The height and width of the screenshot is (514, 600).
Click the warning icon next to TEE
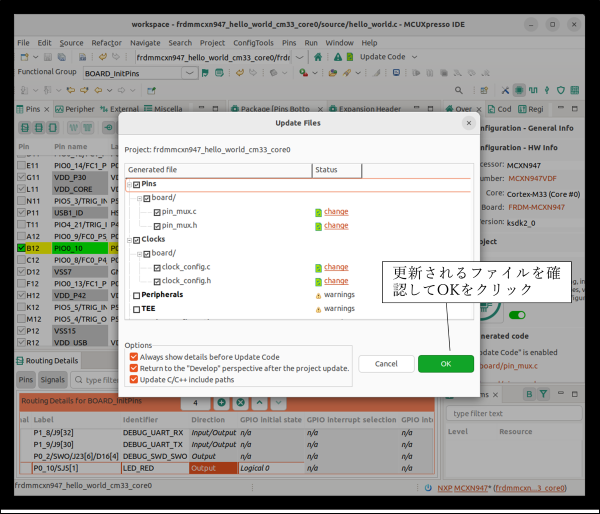[318, 309]
